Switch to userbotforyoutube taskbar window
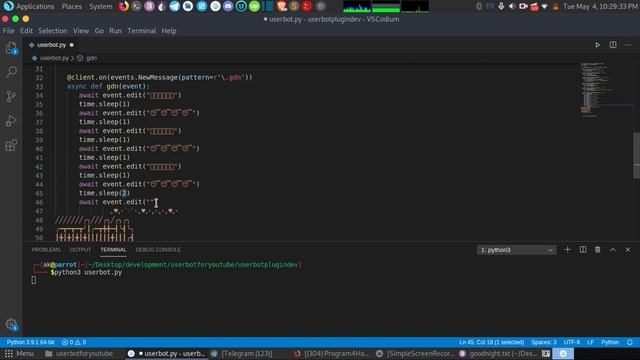 pyautogui.click(x=79, y=354)
